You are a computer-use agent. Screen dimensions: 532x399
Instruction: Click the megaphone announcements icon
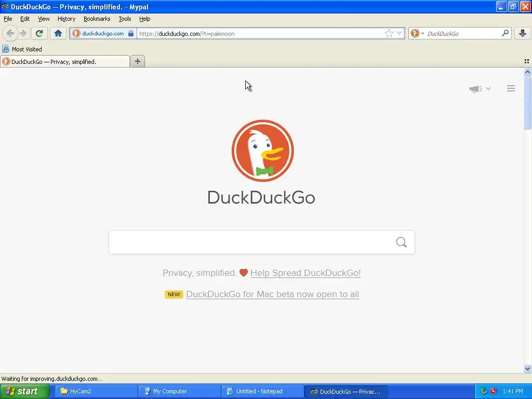pos(475,88)
